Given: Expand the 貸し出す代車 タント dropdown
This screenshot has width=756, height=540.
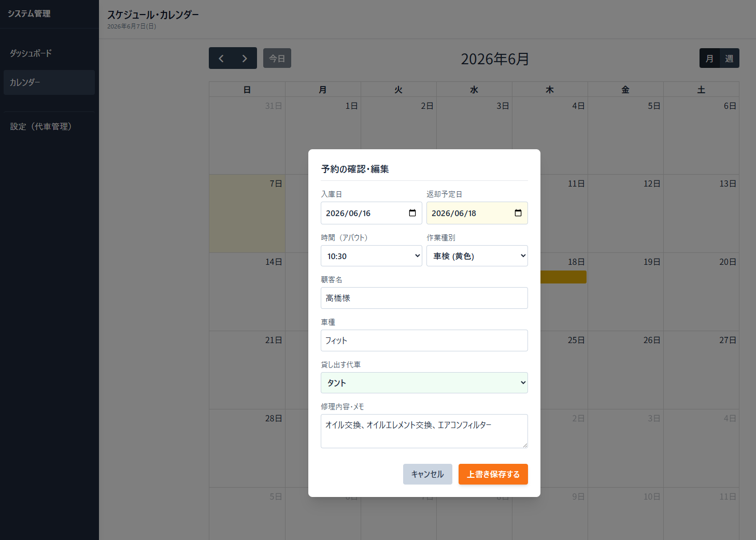Looking at the screenshot, I should pos(424,383).
